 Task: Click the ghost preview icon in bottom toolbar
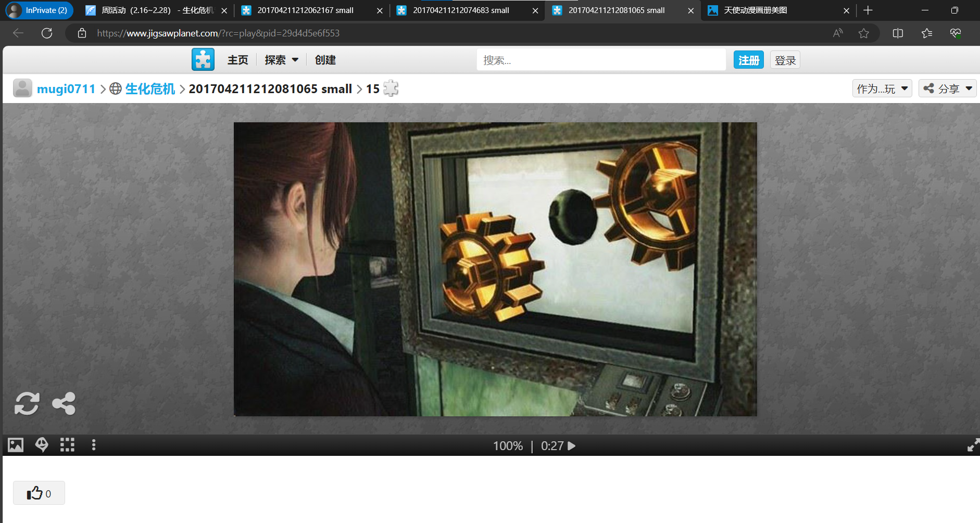(41, 444)
